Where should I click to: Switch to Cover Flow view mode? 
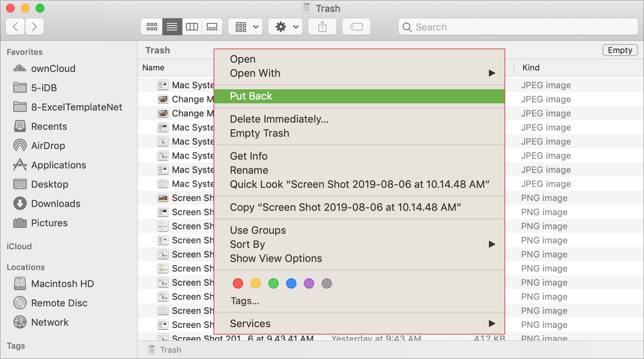coord(212,26)
